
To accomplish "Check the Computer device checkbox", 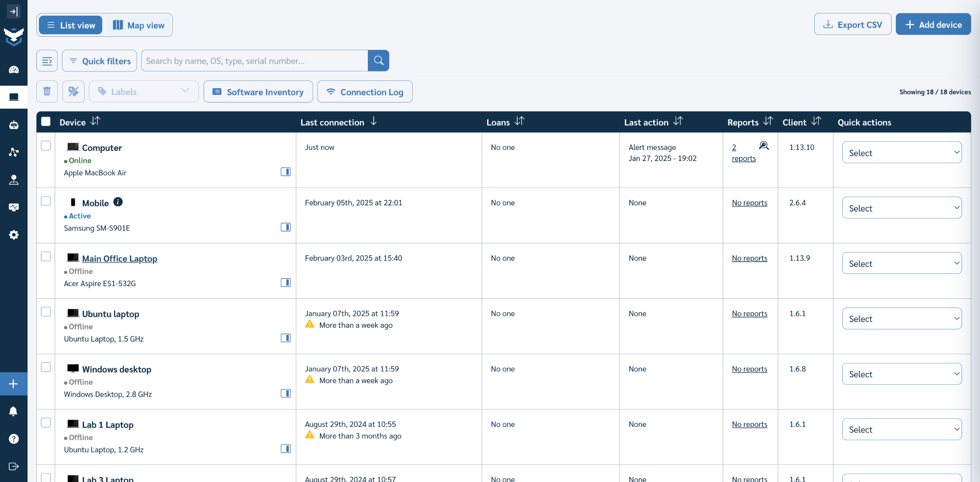I will [x=46, y=146].
